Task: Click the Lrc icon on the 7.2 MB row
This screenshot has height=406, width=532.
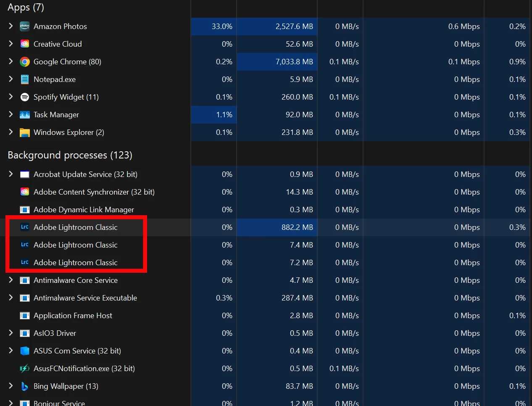Action: tap(25, 262)
